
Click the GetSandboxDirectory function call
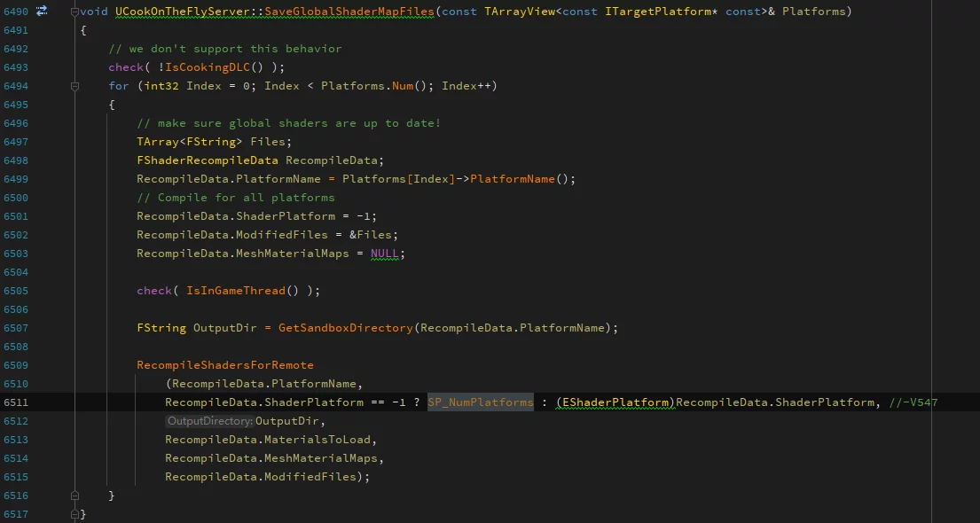point(346,328)
